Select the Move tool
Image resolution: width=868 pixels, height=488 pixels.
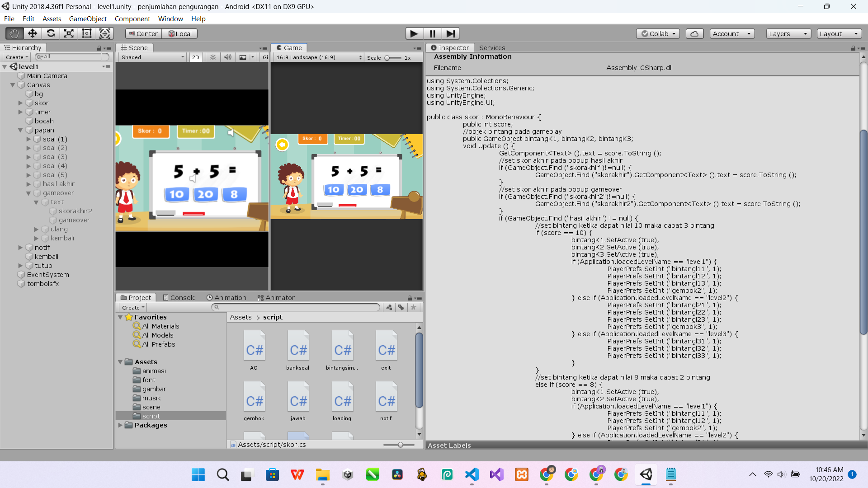(32, 33)
